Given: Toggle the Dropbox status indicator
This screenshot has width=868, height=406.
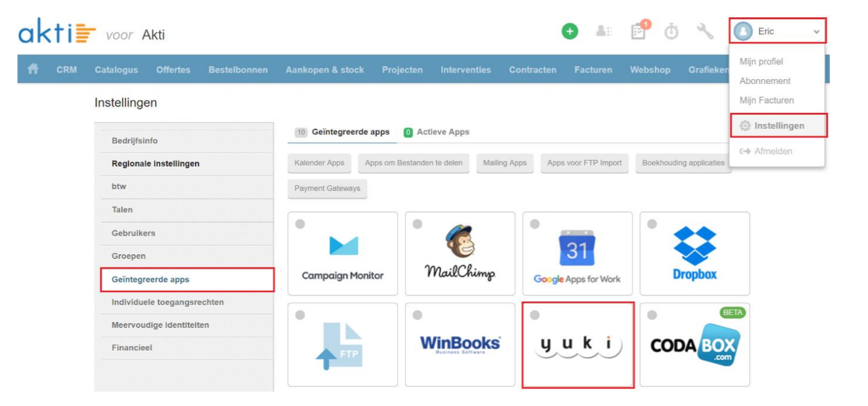Looking at the screenshot, I should 652,224.
